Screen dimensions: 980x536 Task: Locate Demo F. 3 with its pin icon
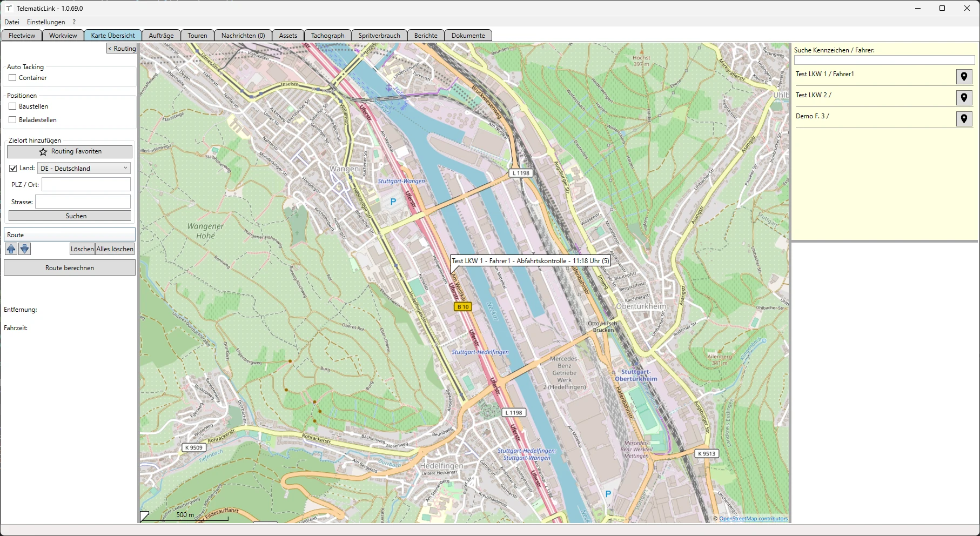(x=964, y=119)
